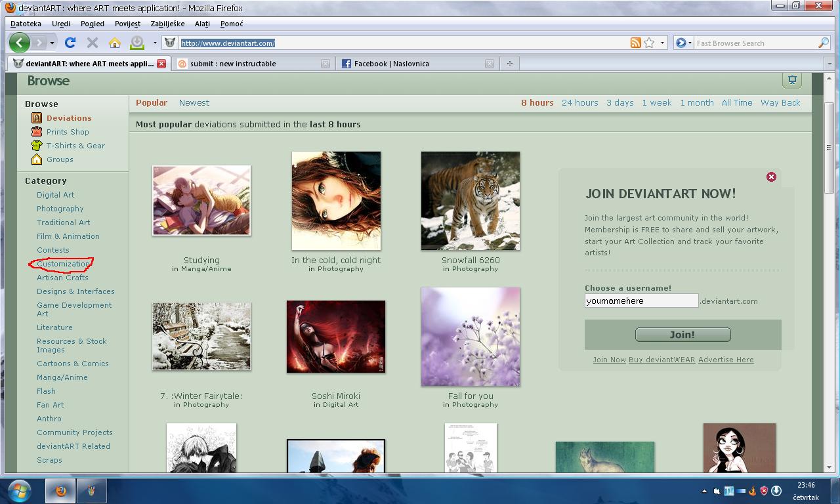Screen dimensions: 840x504
Task: Select the Newest sorting tab
Action: 194,102
